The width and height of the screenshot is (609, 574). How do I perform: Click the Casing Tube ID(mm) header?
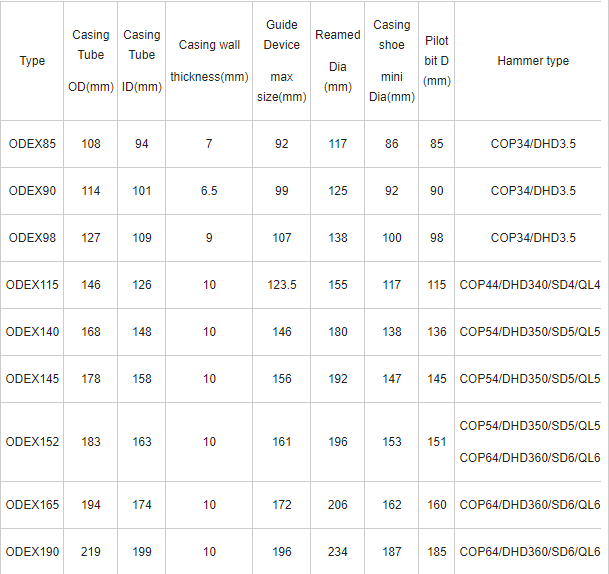142,61
